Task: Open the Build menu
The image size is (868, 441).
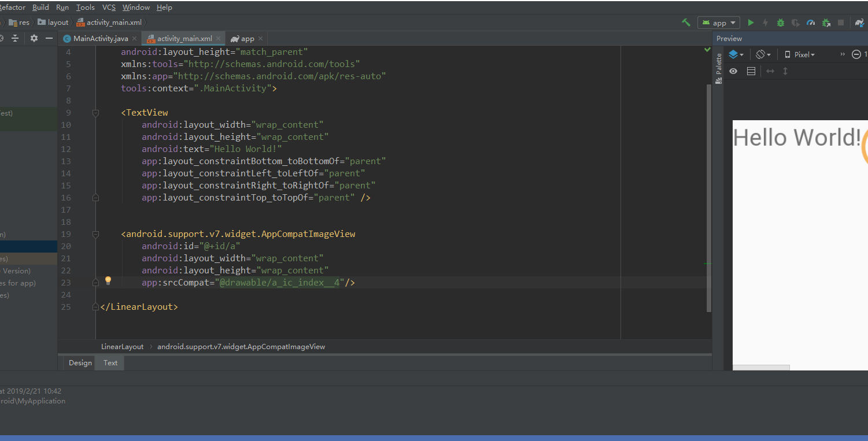Action: (40, 8)
